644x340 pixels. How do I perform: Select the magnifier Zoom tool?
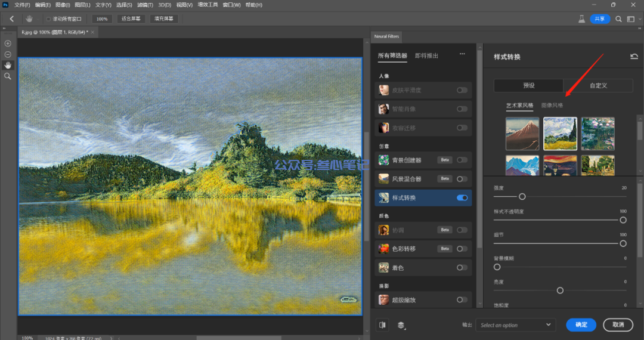click(x=8, y=76)
